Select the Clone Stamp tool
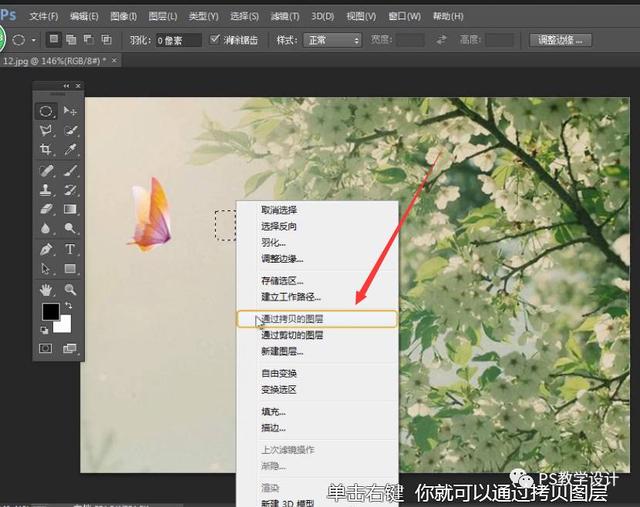 46,190
